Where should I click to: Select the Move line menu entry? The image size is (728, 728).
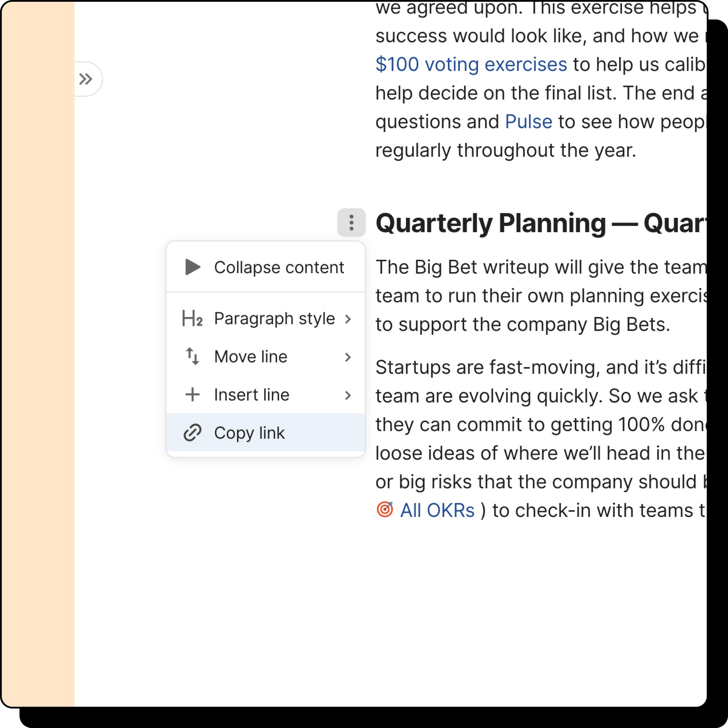251,356
